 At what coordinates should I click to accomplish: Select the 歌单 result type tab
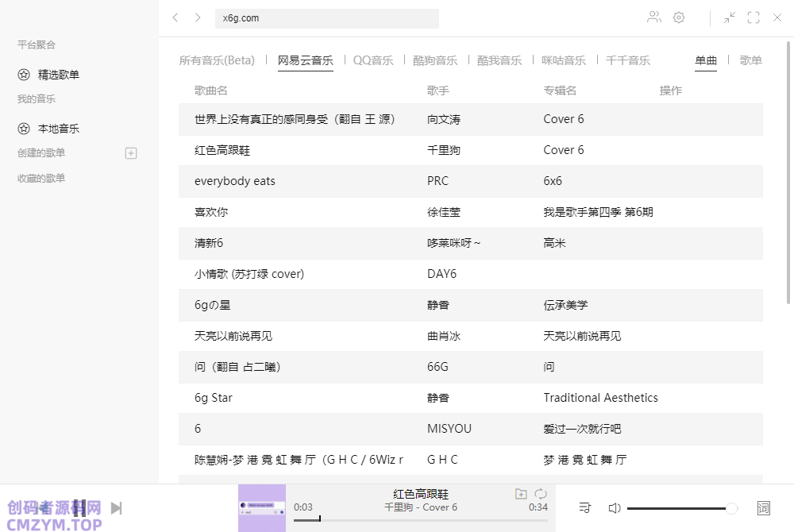point(750,60)
